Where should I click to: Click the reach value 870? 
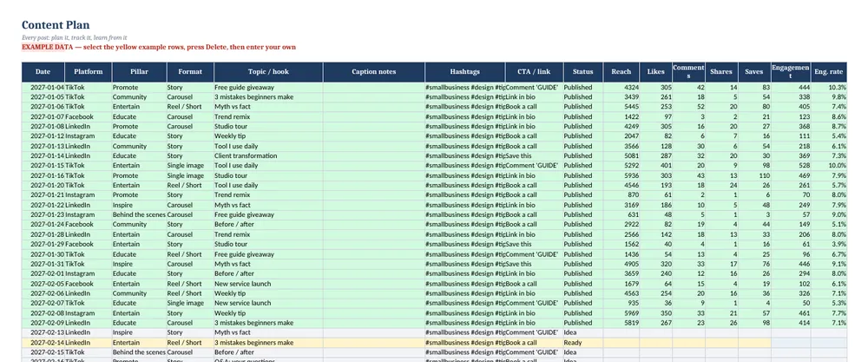coord(621,194)
